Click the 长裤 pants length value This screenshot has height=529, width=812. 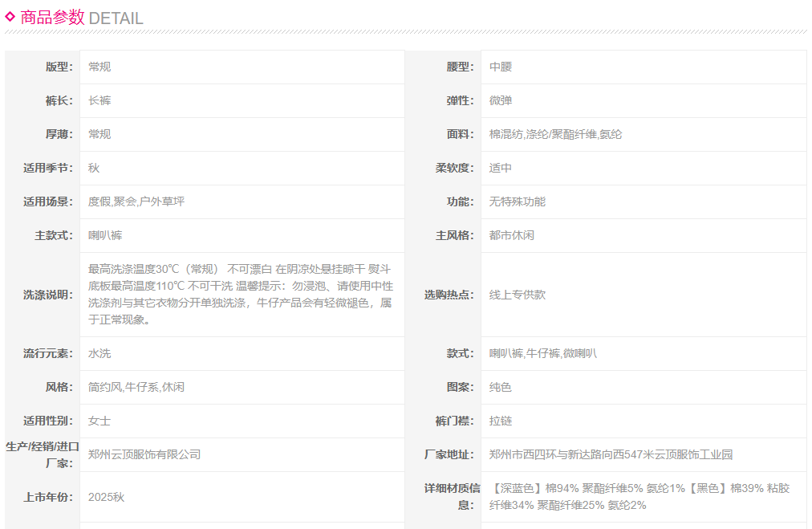click(99, 100)
